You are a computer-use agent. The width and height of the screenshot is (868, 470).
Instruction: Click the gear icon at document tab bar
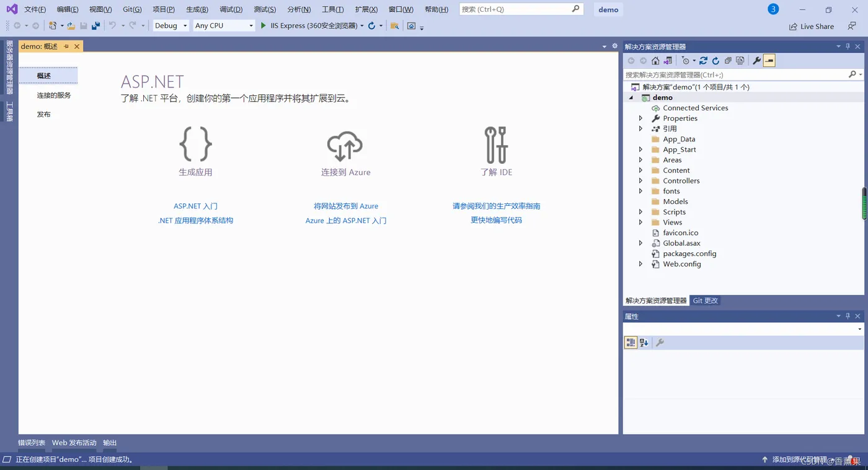point(614,46)
